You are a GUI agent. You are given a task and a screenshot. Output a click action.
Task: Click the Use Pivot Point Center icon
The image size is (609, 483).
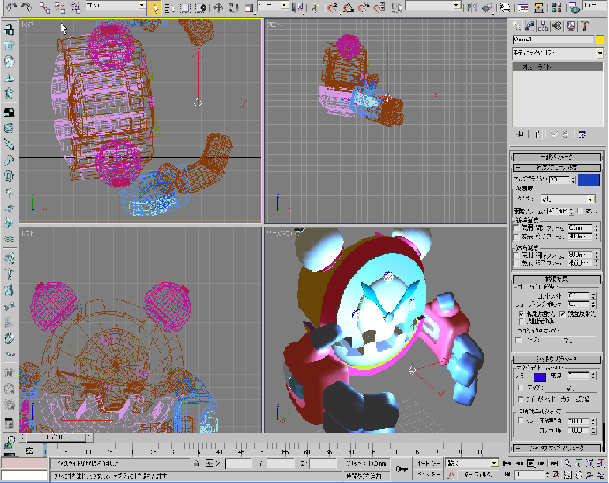tap(298, 8)
